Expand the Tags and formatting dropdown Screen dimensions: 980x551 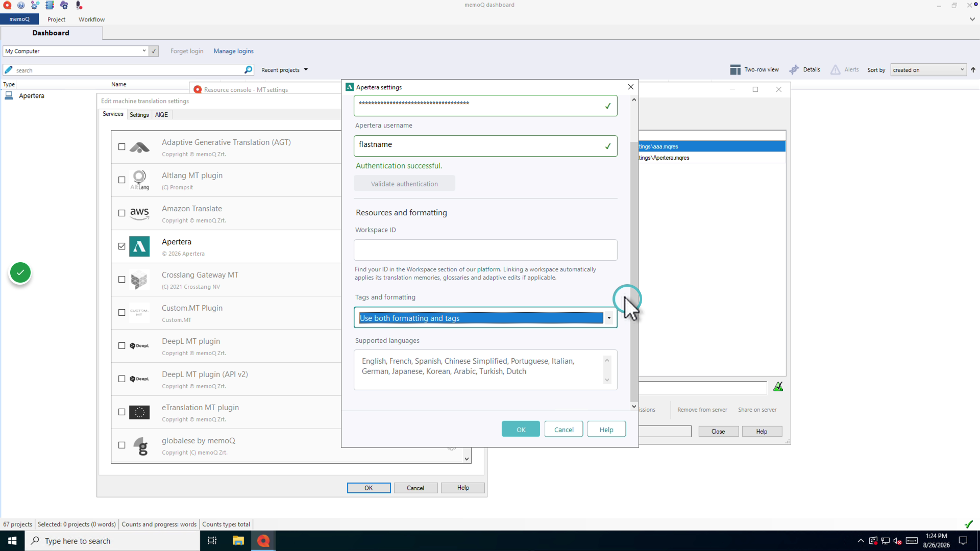(609, 318)
